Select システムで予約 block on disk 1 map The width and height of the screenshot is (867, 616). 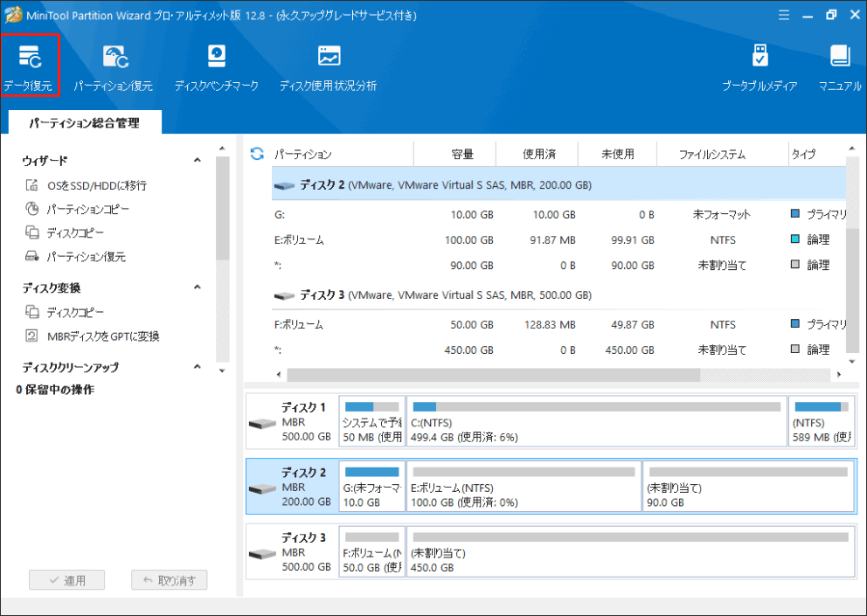point(371,421)
